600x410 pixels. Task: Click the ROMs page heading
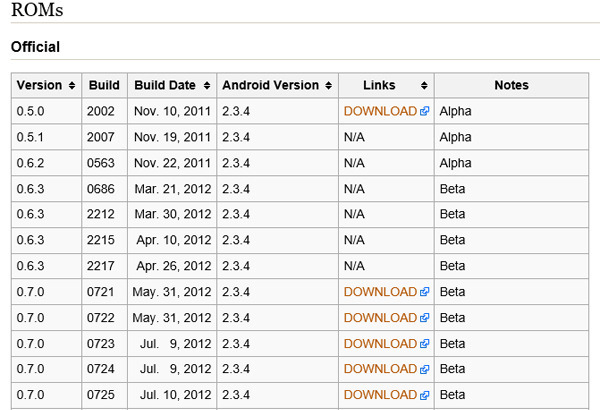tap(37, 10)
